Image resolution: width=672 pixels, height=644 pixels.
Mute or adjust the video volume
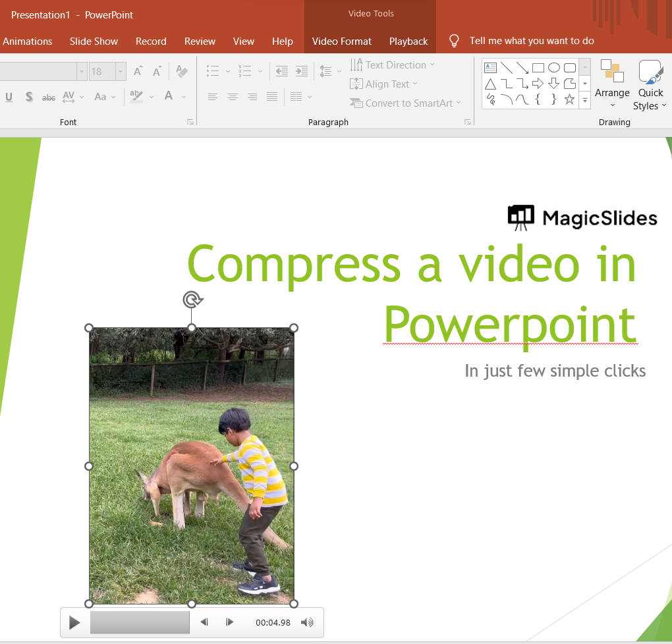tap(307, 622)
